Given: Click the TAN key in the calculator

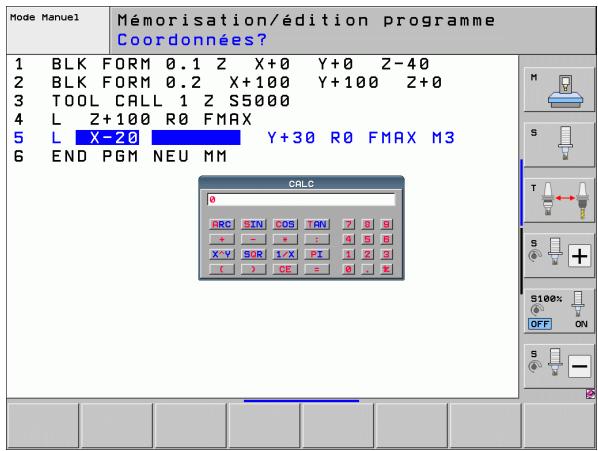Looking at the screenshot, I should click(x=317, y=224).
